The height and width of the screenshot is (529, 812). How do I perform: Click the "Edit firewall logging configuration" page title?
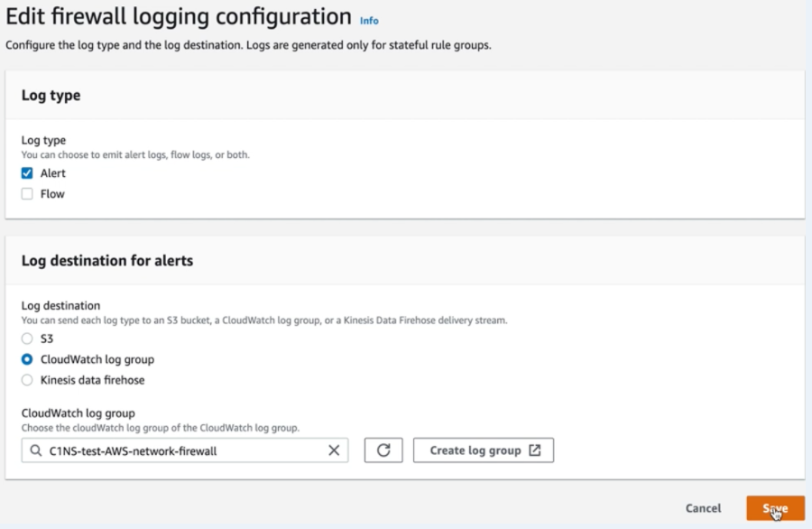pyautogui.click(x=179, y=17)
